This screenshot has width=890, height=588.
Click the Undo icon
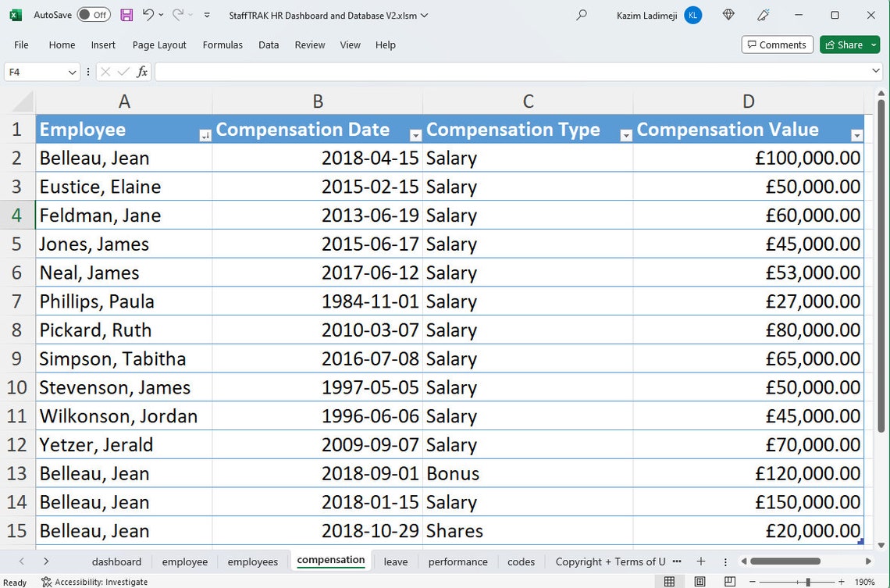point(149,14)
